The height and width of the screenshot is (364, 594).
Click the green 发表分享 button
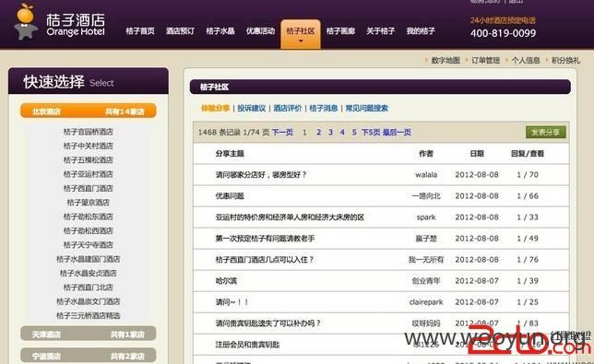pos(545,132)
